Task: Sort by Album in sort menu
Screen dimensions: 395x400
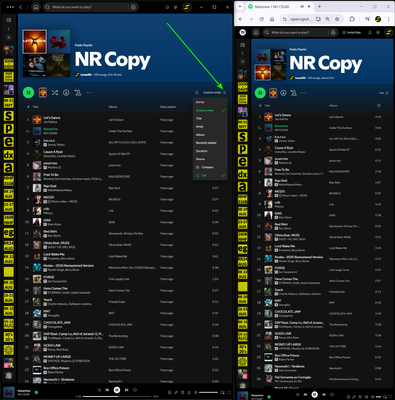Action: pos(210,135)
